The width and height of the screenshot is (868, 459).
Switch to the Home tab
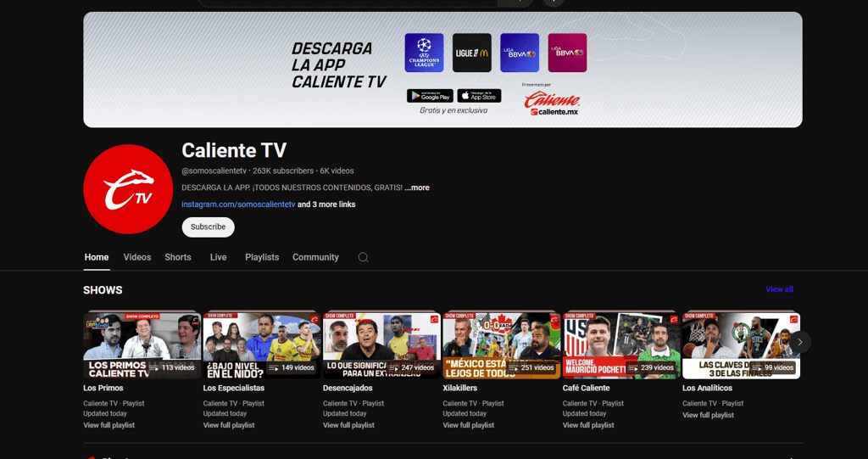(x=97, y=257)
